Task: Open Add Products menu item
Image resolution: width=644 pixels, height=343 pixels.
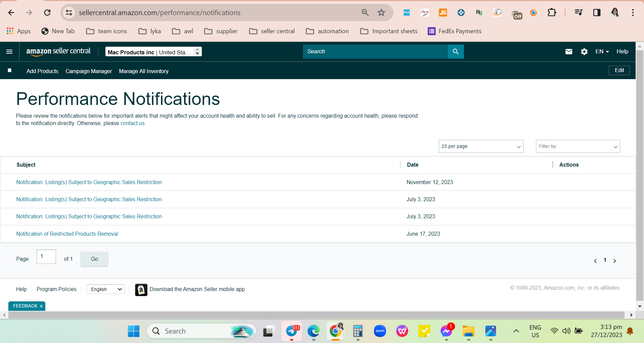Action: pos(42,71)
